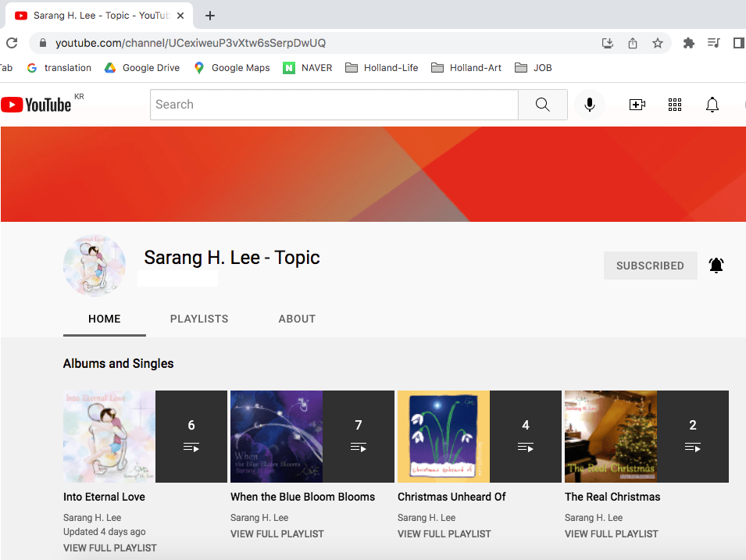This screenshot has width=746, height=560.
Task: Click the YouTube search input field
Action: point(334,105)
